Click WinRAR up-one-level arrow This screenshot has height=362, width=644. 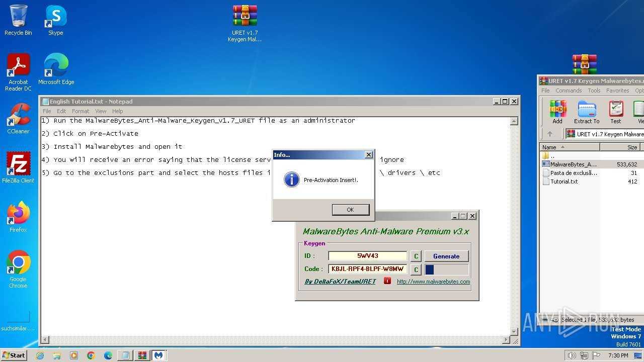coord(550,134)
